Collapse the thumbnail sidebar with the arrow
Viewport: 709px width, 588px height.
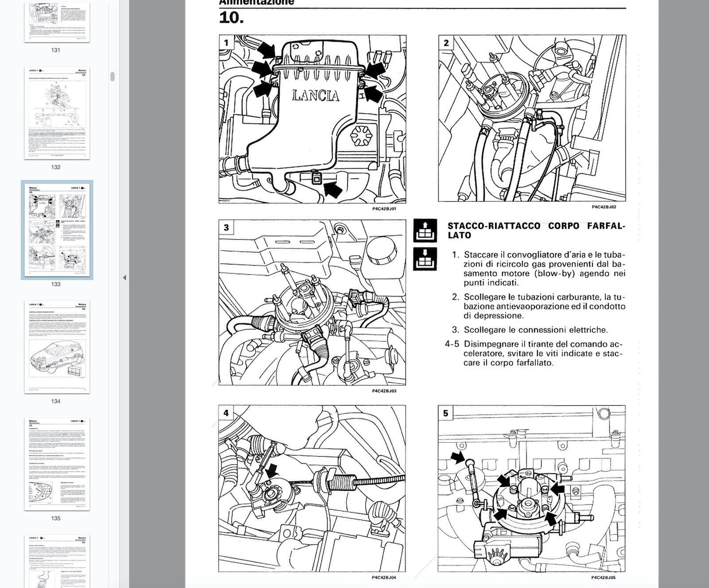point(124,278)
